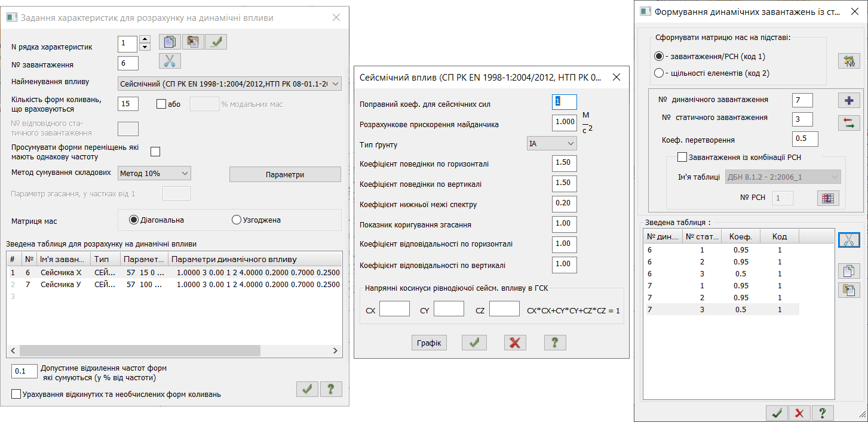Select 'щільності елементів (код 2)' radio option

coord(659,73)
